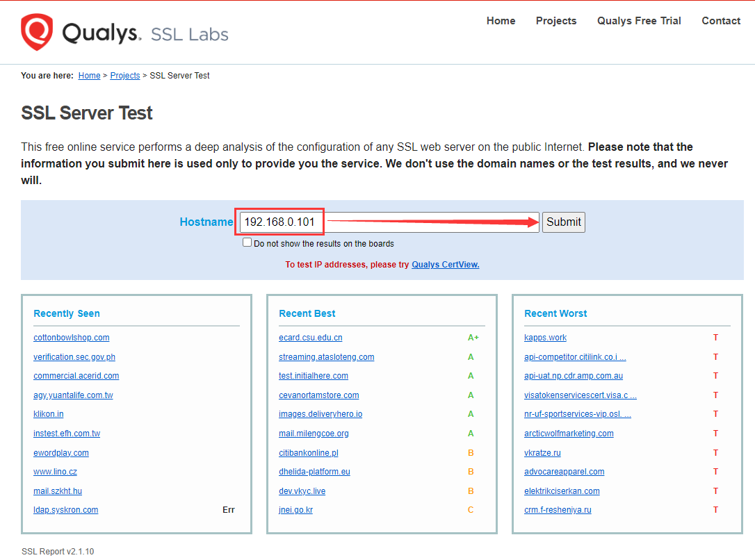Open cottonbowlshop.com in Recently Seen

[72, 338]
